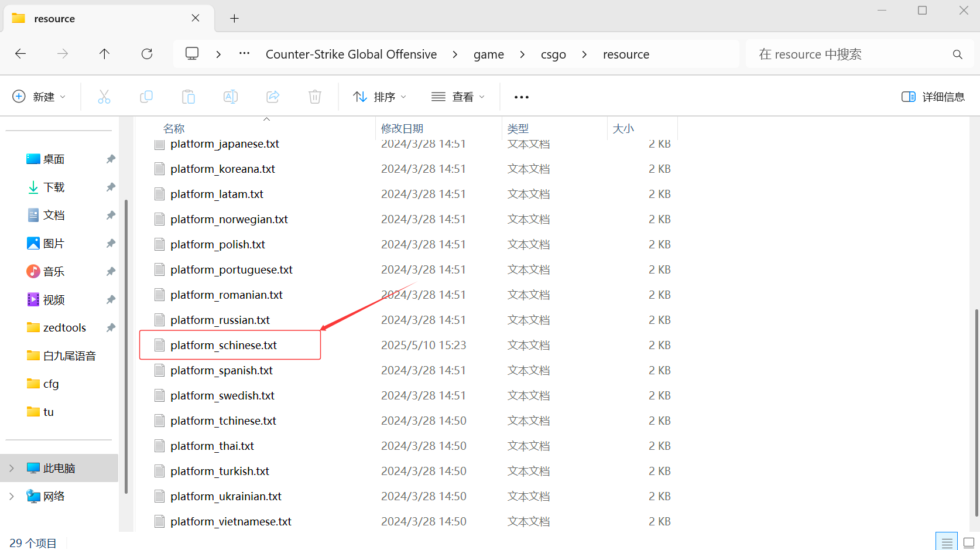Unpin 桌面 using its pin icon

tap(111, 159)
